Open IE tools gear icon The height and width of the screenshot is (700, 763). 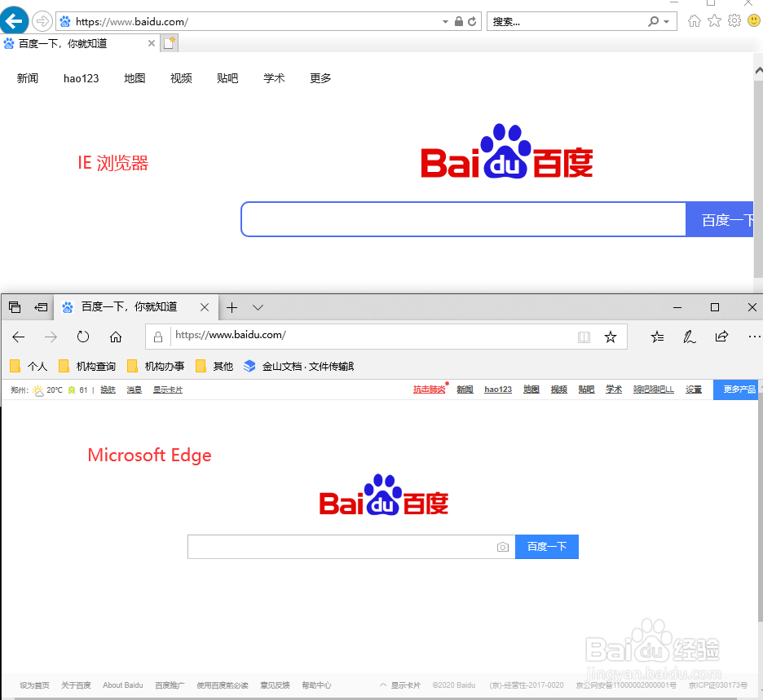click(x=734, y=21)
